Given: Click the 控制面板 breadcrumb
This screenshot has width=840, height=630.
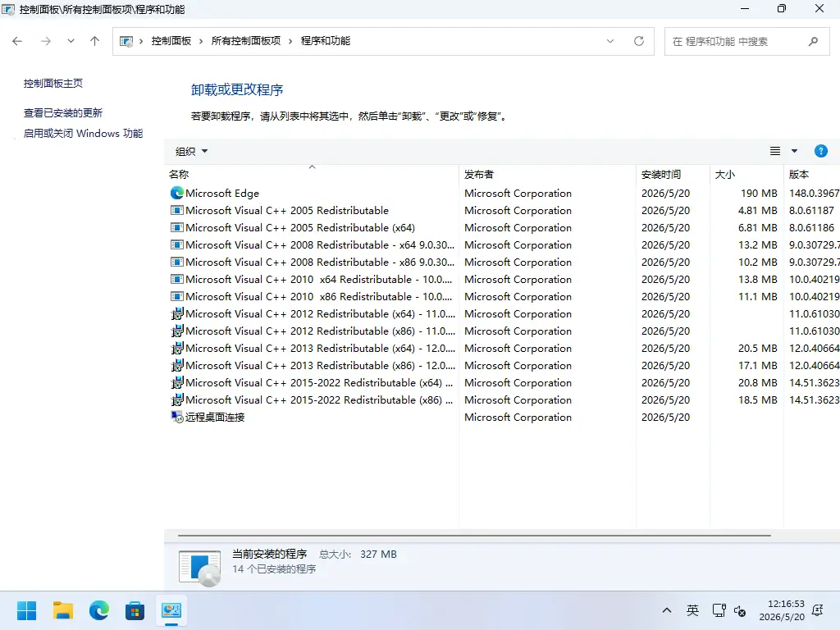Looking at the screenshot, I should 171,41.
